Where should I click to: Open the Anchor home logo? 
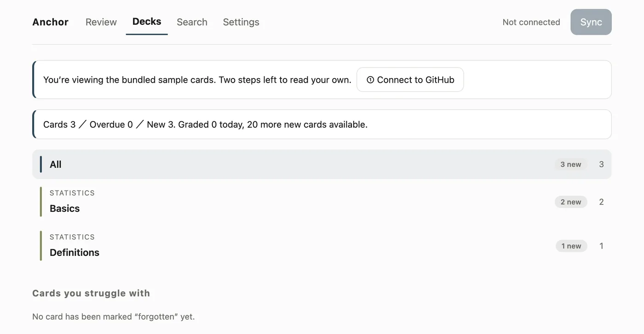(x=51, y=22)
